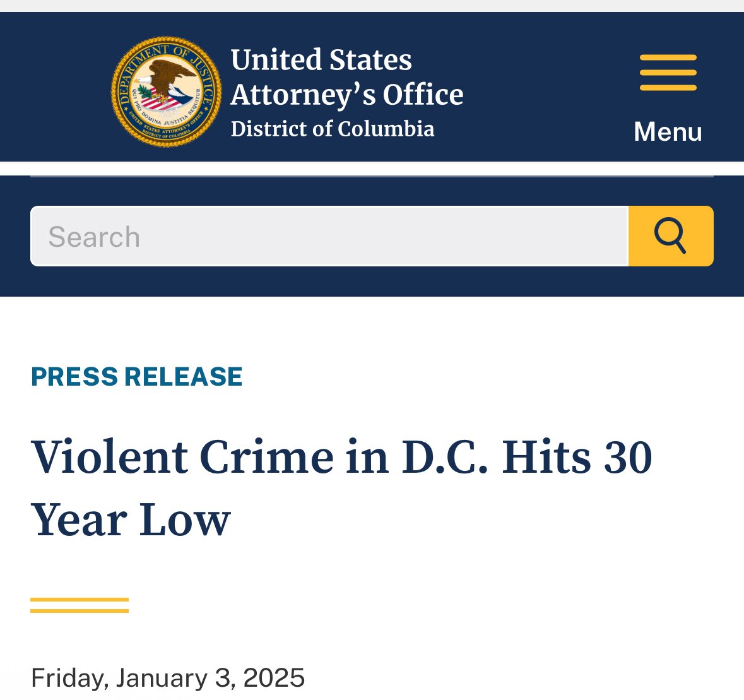Screen dimensions: 744x700
Task: Click the "PRESS RELEASE" category label
Action: coord(137,377)
